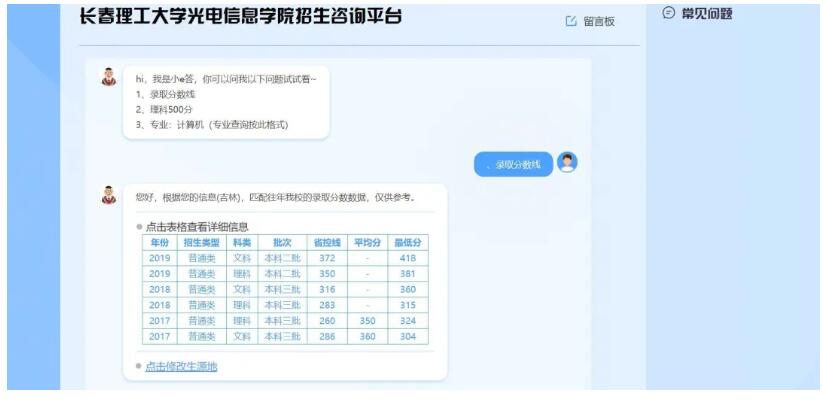This screenshot has height=401, width=823.
Task: Click provincial line cell 316
Action: tap(327, 289)
